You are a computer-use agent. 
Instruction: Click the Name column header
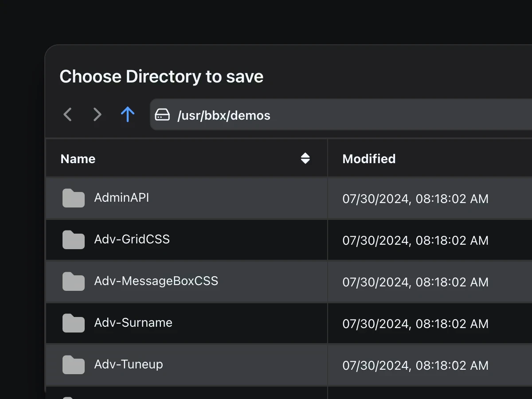pyautogui.click(x=78, y=159)
